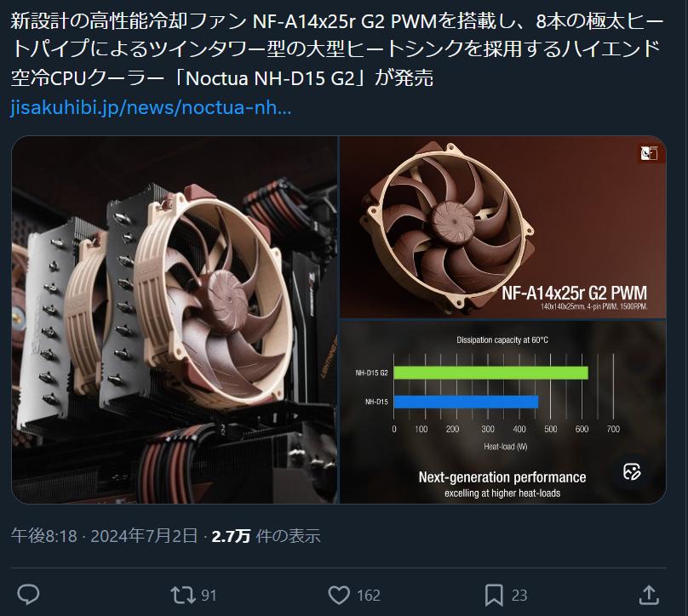Click the bookmark count 23
Viewport: 688px width, 616px height.
pyautogui.click(x=519, y=596)
